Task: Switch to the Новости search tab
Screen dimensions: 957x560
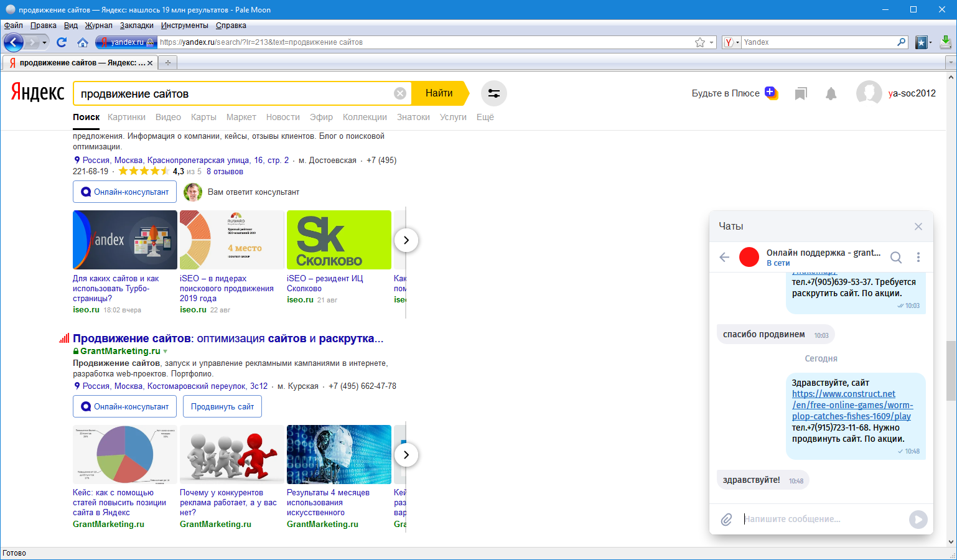Action: 283,117
